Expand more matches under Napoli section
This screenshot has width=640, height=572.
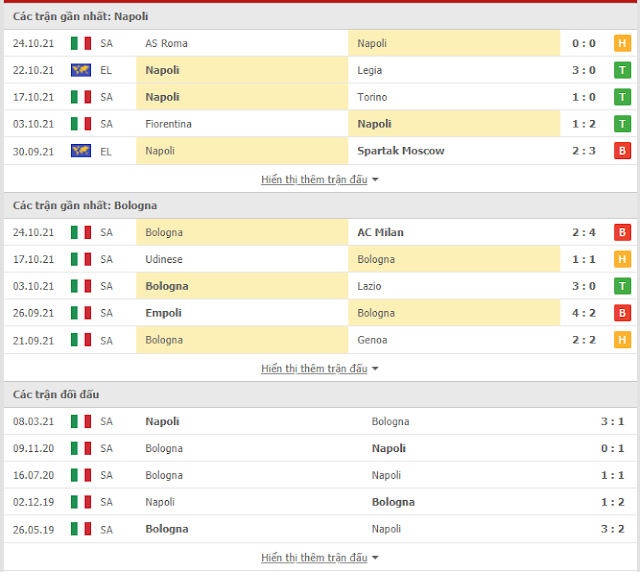tap(320, 180)
